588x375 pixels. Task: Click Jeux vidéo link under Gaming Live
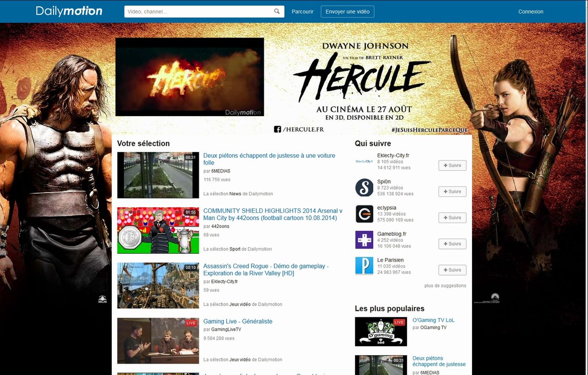240,359
